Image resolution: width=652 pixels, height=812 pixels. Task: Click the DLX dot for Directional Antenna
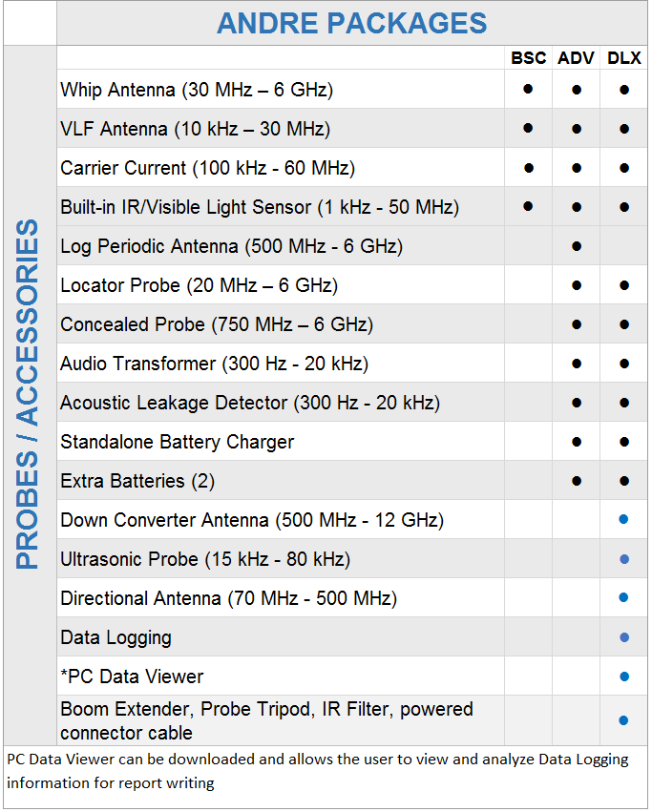pyautogui.click(x=624, y=597)
